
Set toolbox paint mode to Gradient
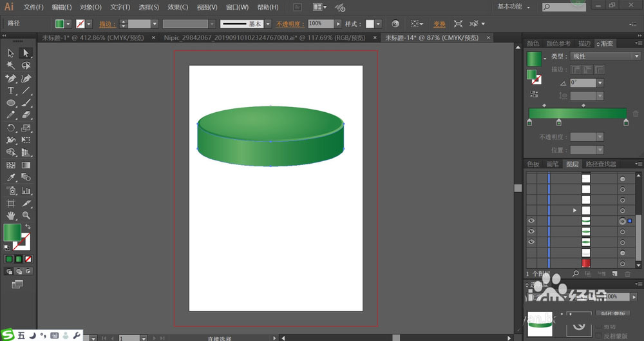[x=19, y=259]
